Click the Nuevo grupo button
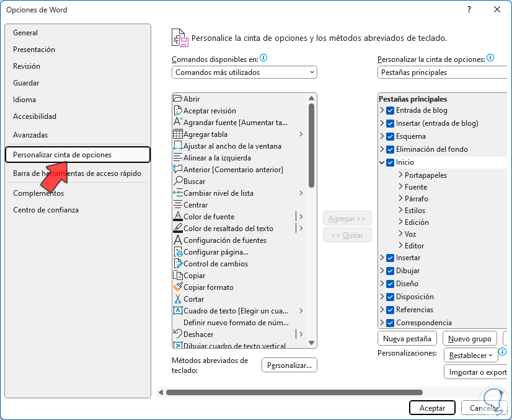Screen dimensions: 512x420 point(470,339)
